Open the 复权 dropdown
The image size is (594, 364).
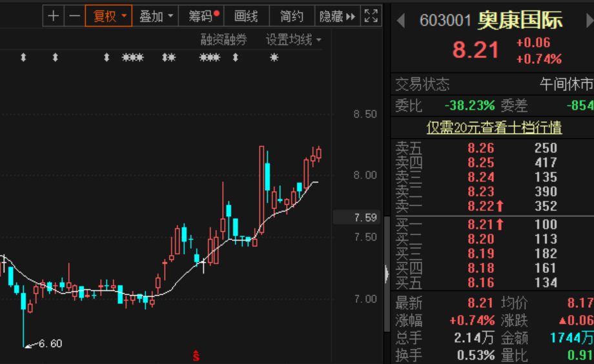coord(108,16)
